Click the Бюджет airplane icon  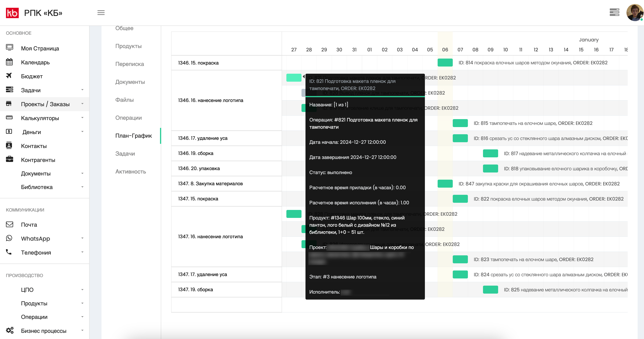click(x=9, y=76)
